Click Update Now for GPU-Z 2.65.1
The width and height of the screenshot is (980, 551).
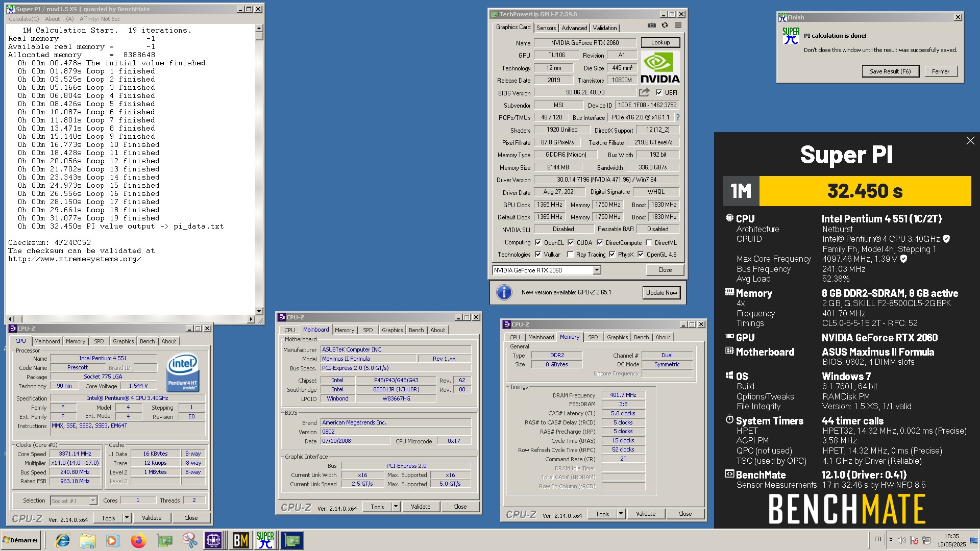click(x=661, y=292)
